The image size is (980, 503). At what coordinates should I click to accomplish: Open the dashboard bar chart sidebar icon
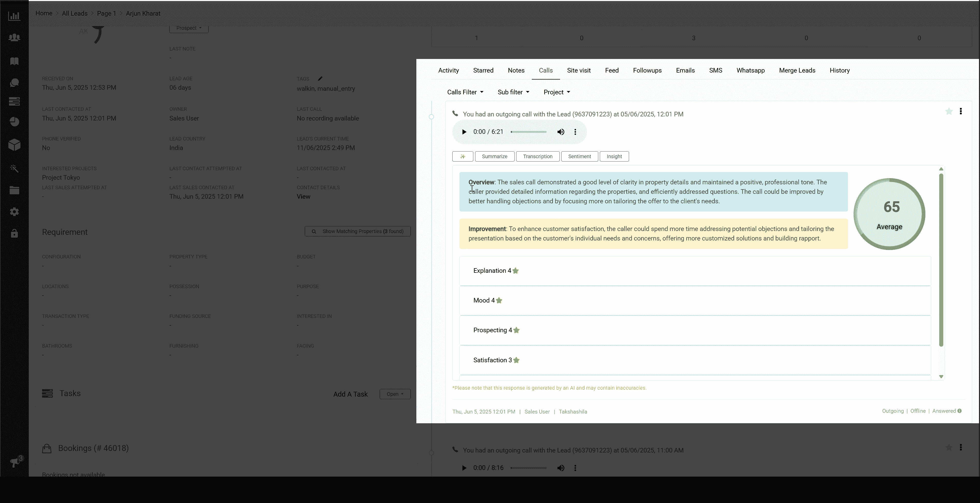point(14,16)
